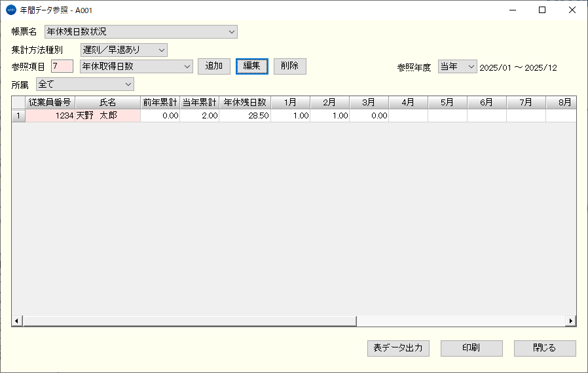
Task: Click the 従業員番号 column header
Action: point(50,102)
